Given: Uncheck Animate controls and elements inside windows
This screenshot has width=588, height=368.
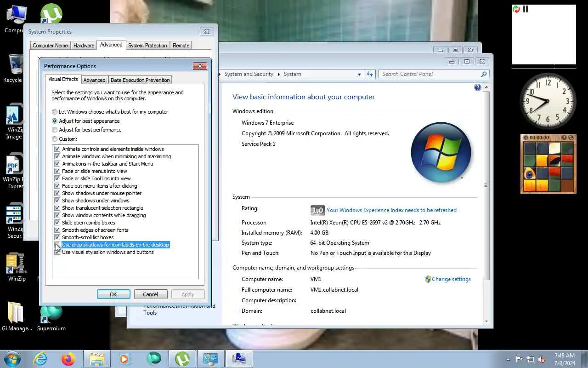Looking at the screenshot, I should pos(57,149).
